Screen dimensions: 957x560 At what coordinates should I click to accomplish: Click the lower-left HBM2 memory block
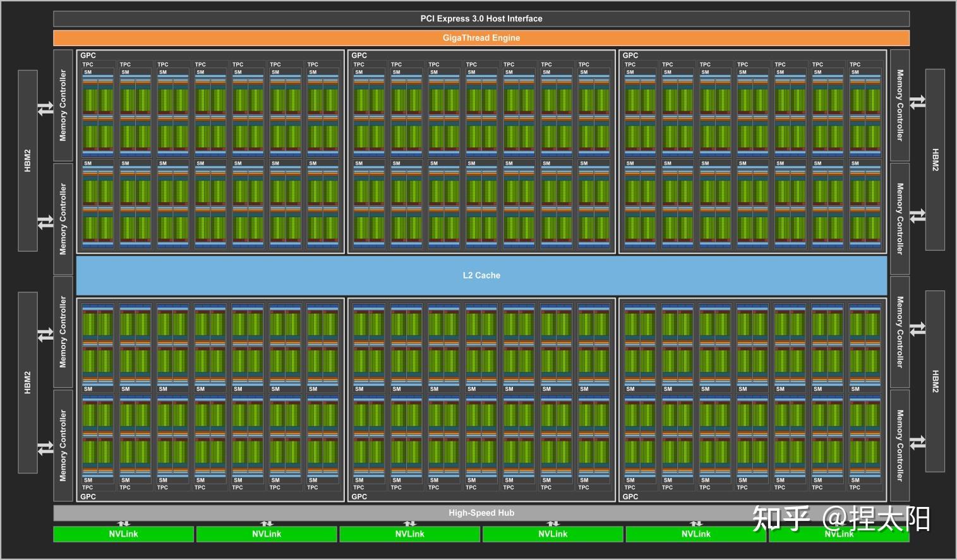pos(28,382)
